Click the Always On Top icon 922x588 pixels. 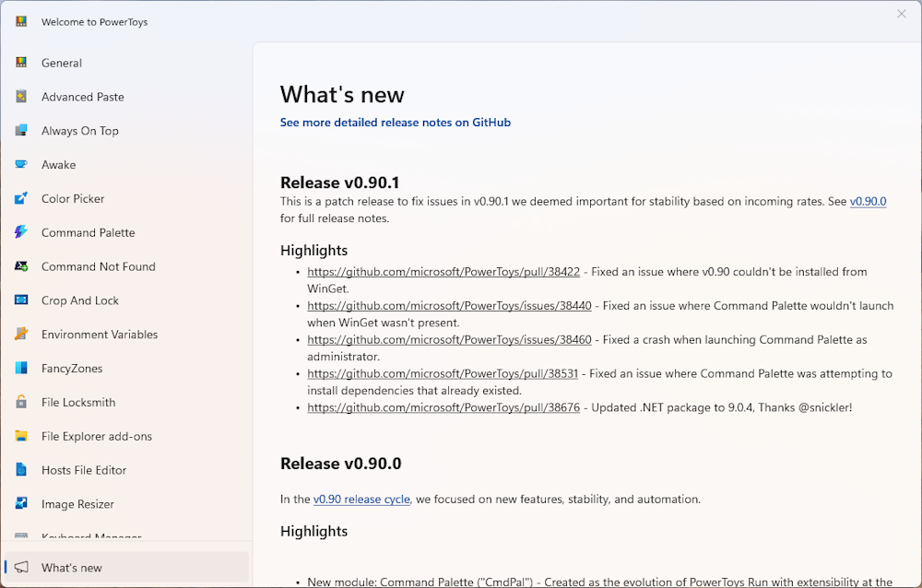(21, 131)
